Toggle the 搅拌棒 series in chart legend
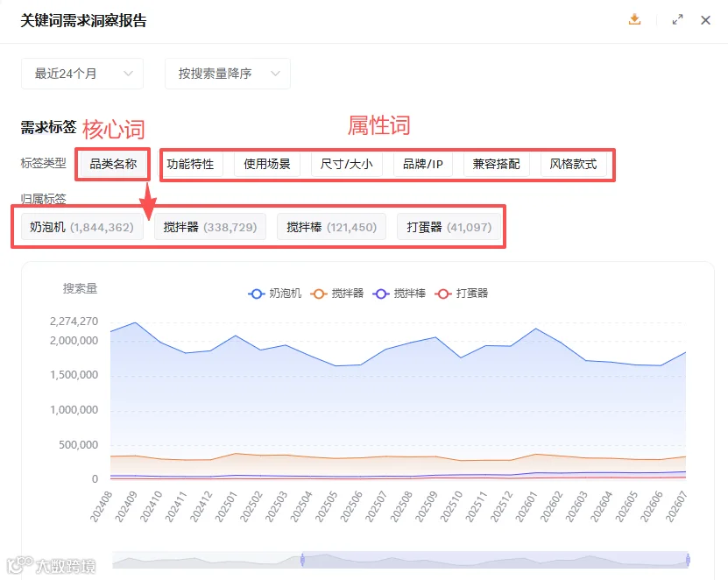This screenshot has width=728, height=580. [399, 294]
